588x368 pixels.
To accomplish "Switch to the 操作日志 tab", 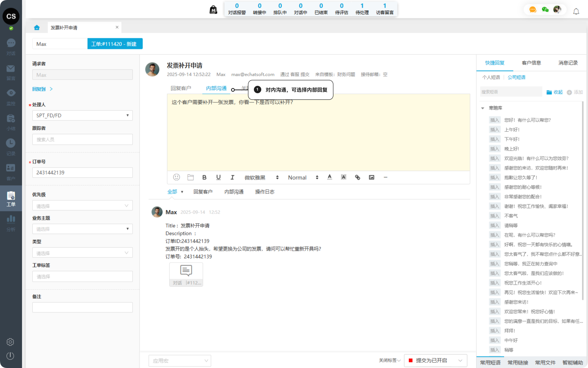I will point(265,192).
